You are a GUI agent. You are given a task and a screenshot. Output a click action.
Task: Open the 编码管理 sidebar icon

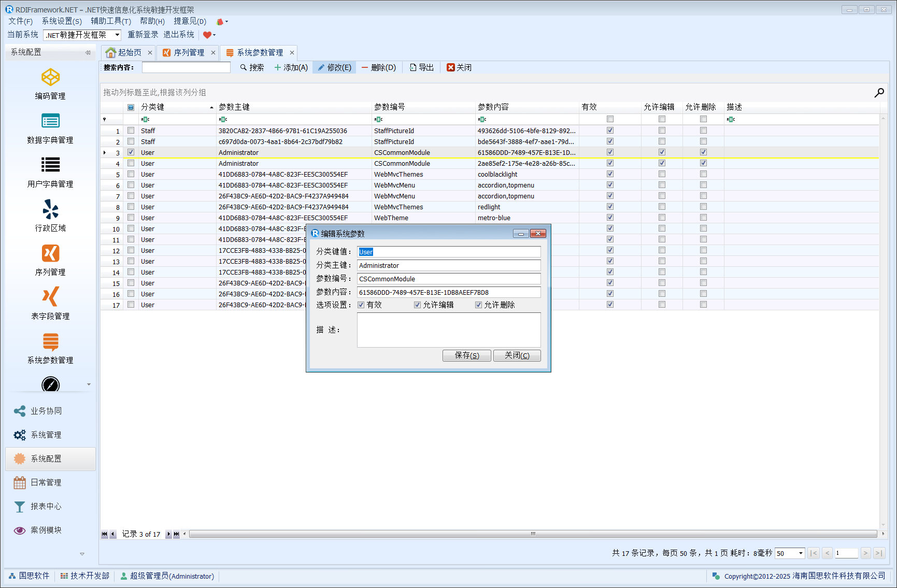[50, 78]
